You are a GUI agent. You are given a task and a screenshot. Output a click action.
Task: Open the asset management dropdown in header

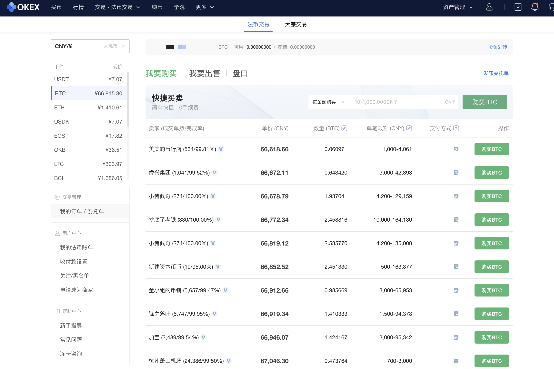458,7
